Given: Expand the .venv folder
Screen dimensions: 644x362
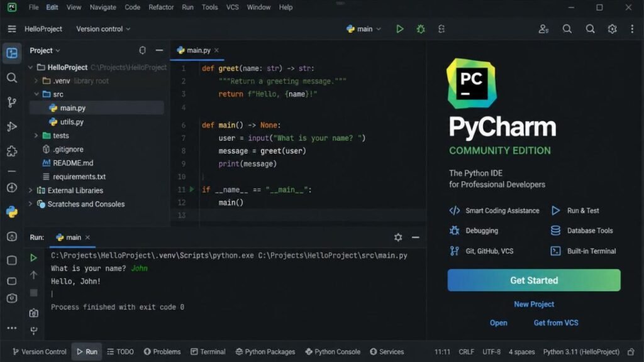Looking at the screenshot, I should [36, 81].
